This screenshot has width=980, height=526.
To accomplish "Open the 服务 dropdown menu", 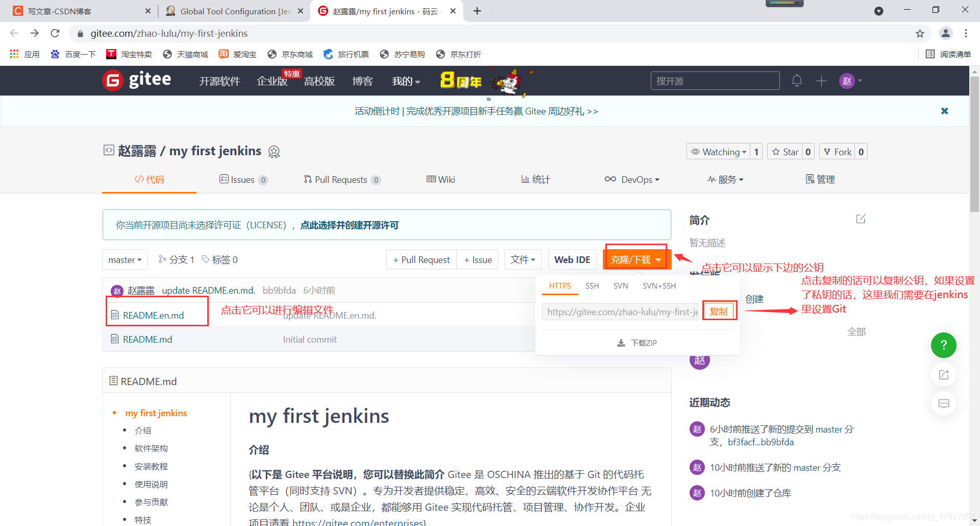I will pos(725,179).
